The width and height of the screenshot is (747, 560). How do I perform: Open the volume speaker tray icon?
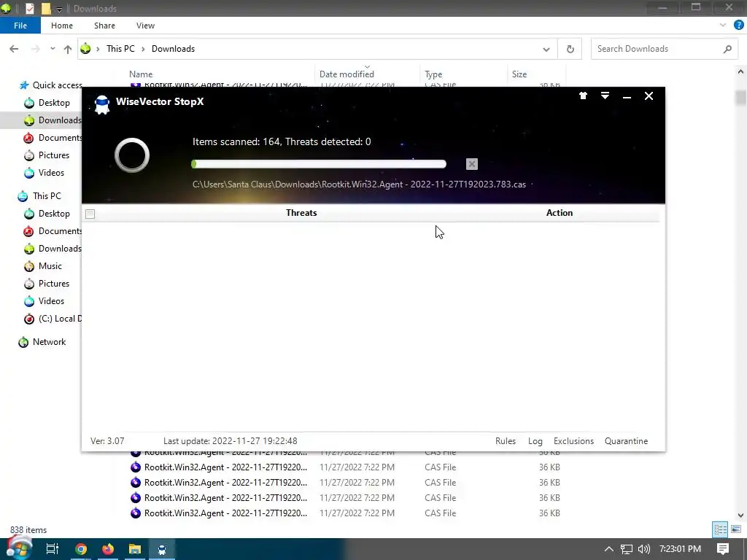pyautogui.click(x=644, y=549)
